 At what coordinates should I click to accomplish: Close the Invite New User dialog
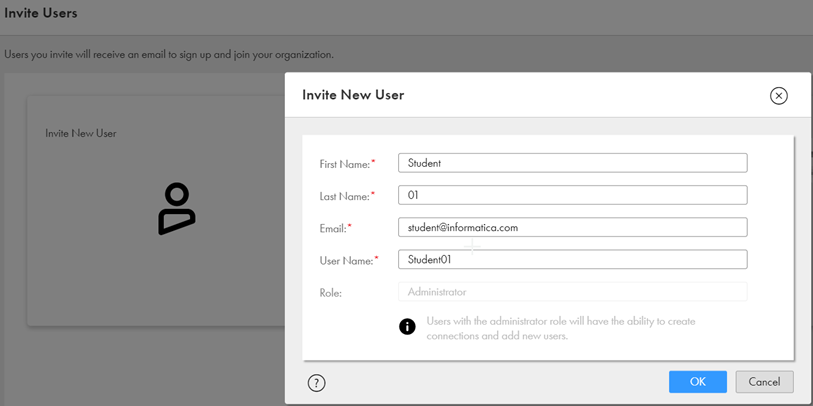pos(778,96)
